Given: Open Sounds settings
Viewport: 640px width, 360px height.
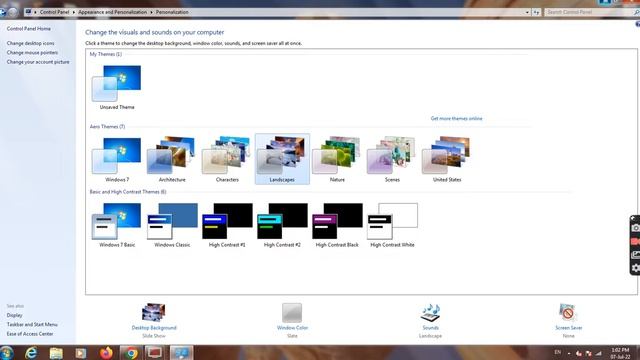Looking at the screenshot, I should pos(430,320).
